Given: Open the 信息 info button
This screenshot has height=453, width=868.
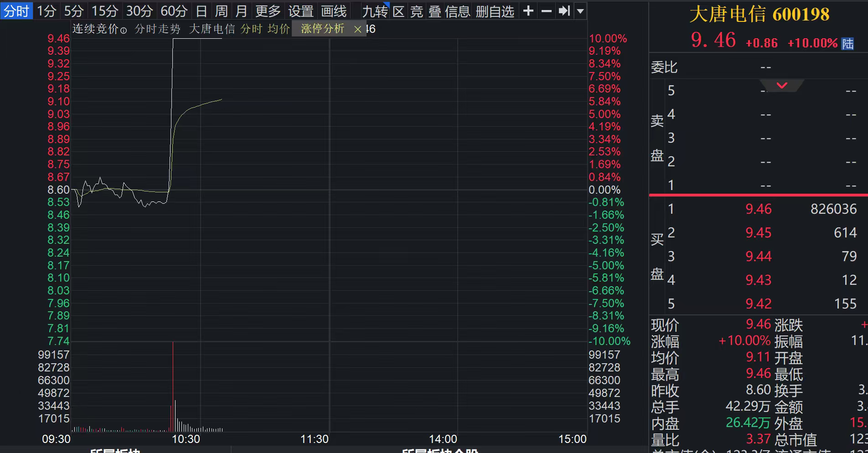Looking at the screenshot, I should point(458,11).
